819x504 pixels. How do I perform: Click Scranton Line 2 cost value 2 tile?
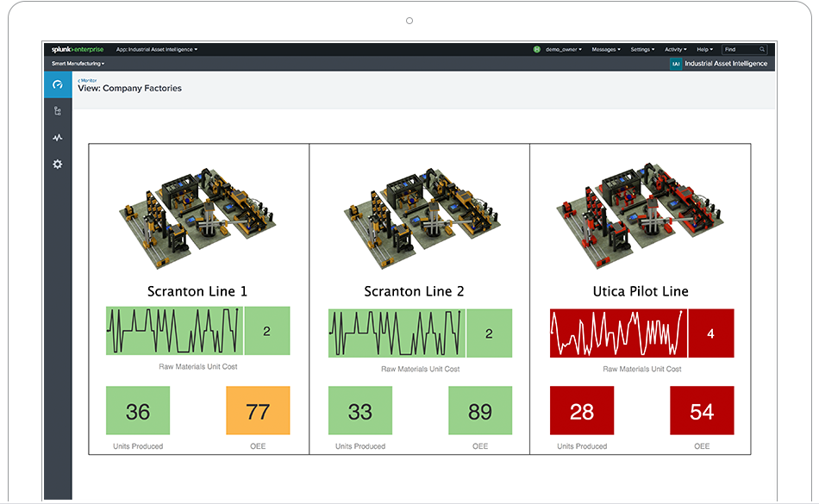tap(489, 333)
